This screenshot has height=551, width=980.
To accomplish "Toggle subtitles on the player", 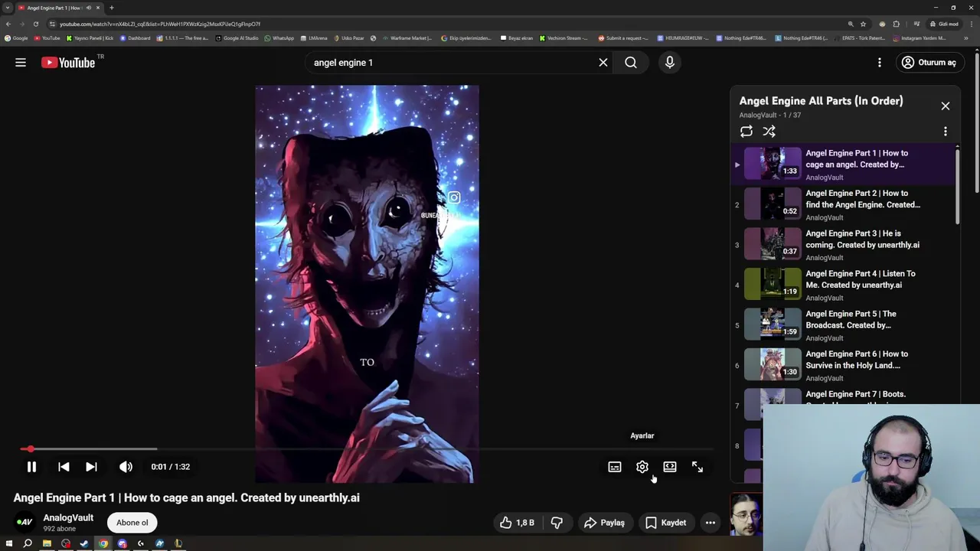I will [615, 467].
